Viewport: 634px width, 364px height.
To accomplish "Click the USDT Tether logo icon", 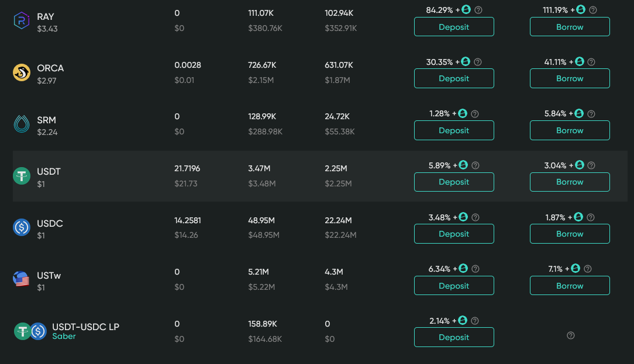I will 22,176.
